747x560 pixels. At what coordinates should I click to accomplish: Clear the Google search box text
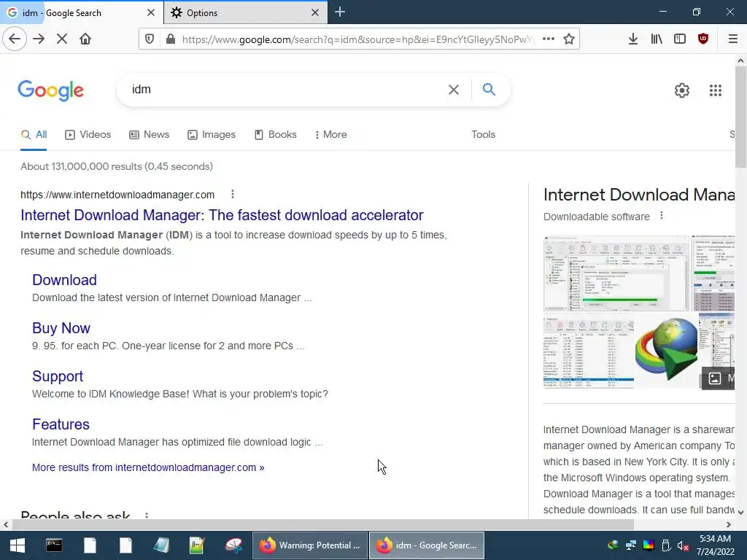click(454, 90)
